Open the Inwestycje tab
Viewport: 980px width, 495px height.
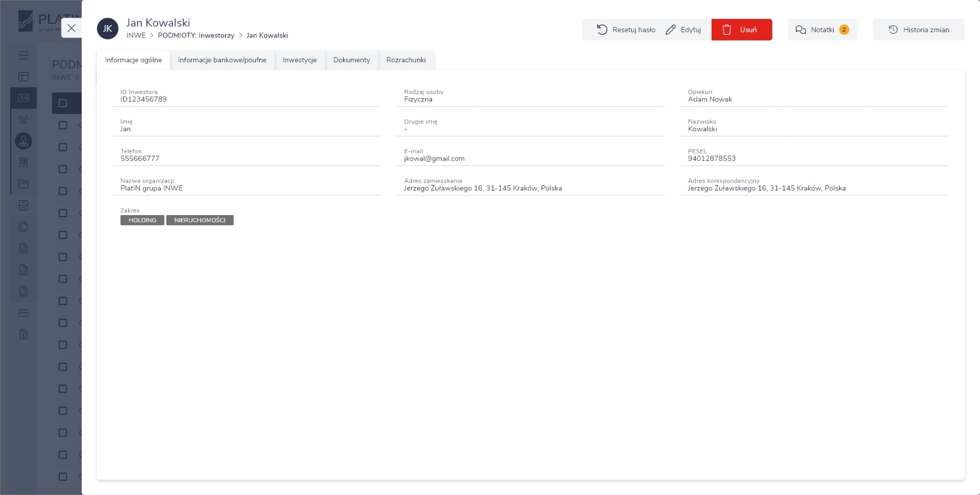click(x=299, y=60)
